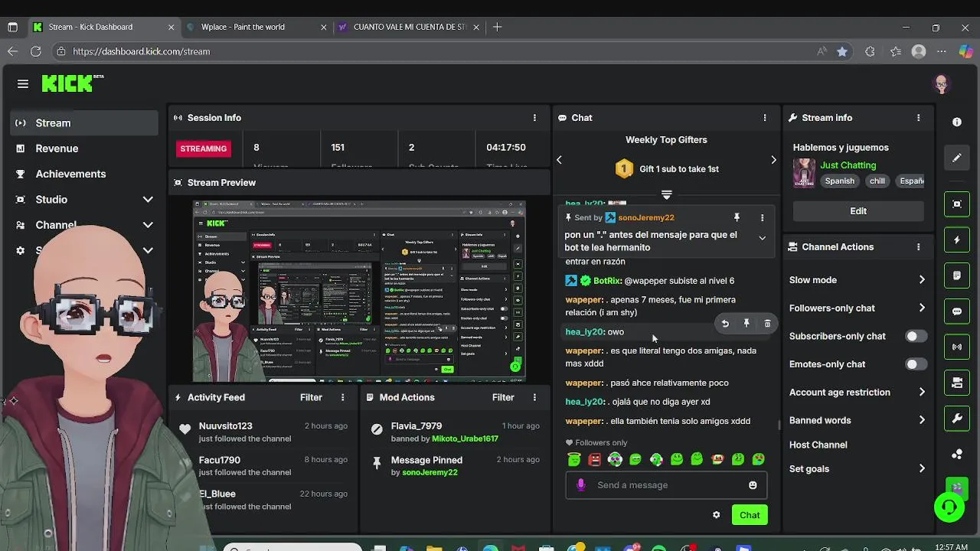Click the Stream Preview thumbnail
Image resolution: width=980 pixels, height=551 pixels.
click(x=359, y=291)
